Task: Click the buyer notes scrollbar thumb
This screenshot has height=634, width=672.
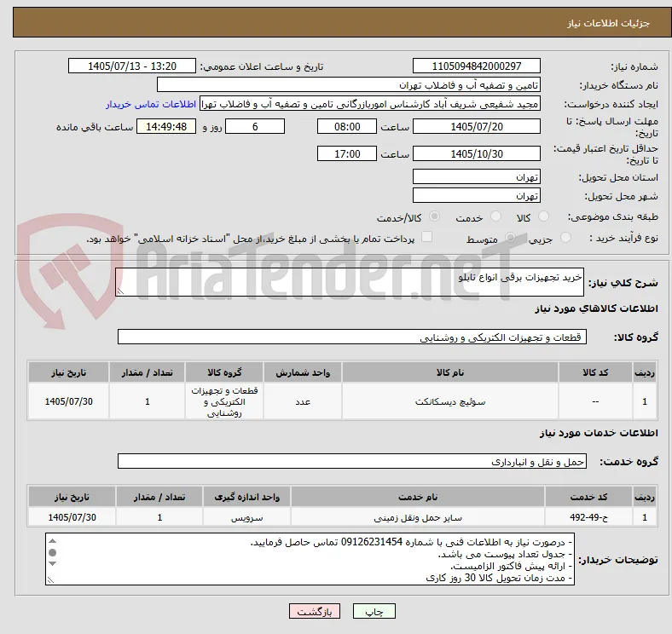Action: click(53, 552)
